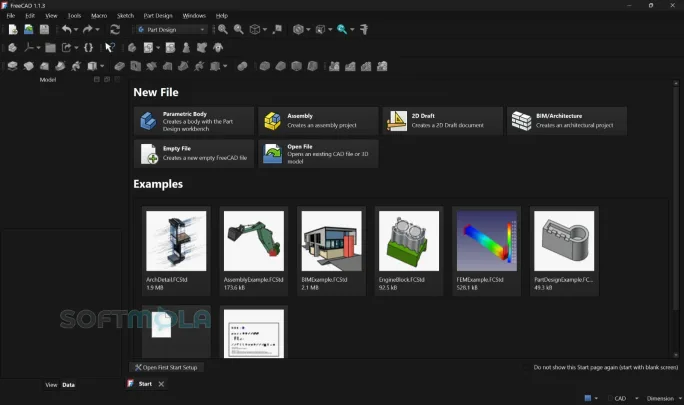This screenshot has height=405, width=684.
Task: Click the Refresh recompute icon
Action: tap(115, 29)
